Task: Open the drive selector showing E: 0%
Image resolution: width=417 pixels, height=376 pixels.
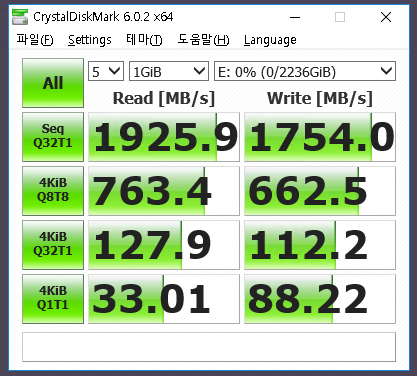Action: (x=305, y=71)
